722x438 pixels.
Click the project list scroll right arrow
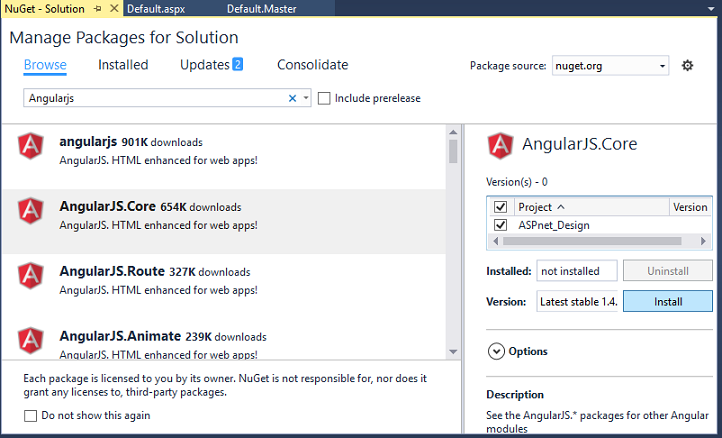[x=703, y=241]
